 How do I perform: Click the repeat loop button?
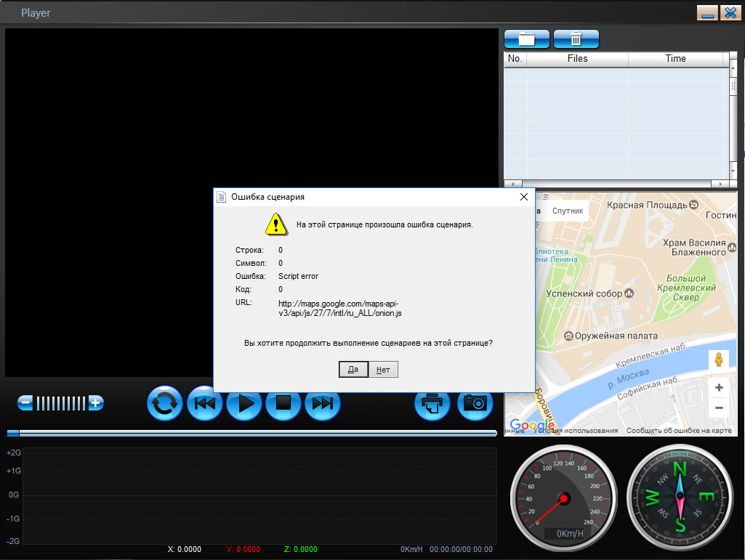point(165,403)
